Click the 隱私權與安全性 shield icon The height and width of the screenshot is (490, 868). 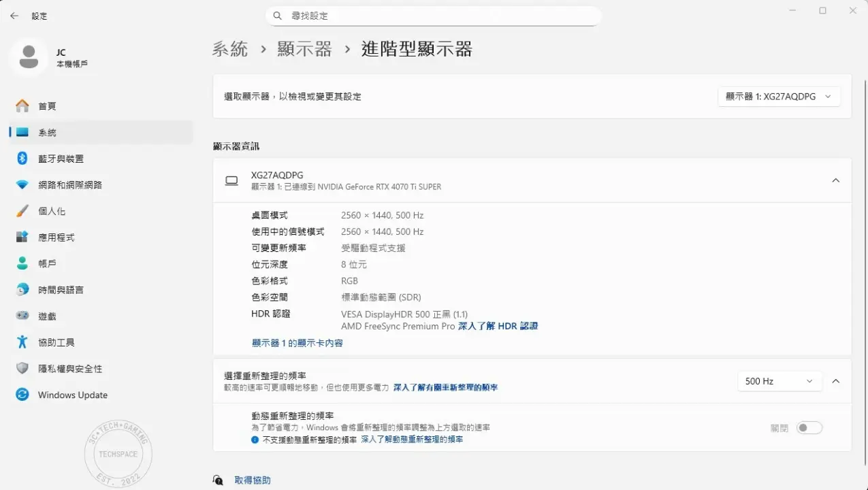[x=22, y=368]
